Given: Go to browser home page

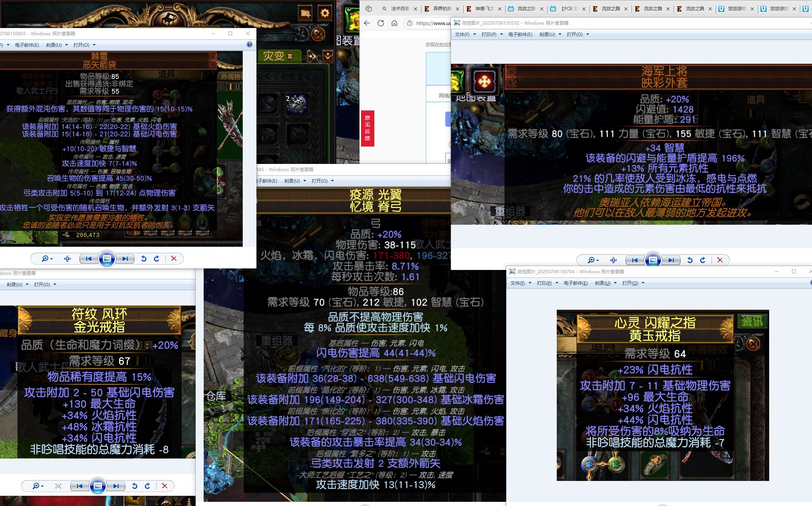Looking at the screenshot, I should 394,23.
